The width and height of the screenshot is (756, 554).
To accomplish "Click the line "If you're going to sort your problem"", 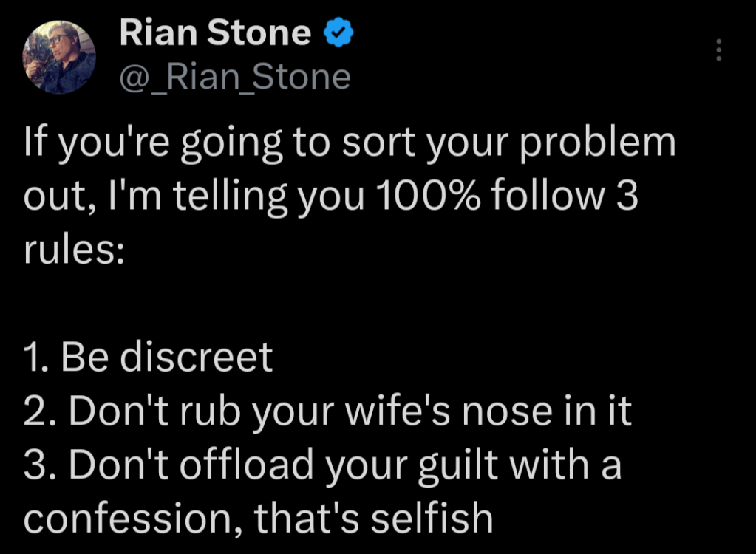I will [350, 143].
